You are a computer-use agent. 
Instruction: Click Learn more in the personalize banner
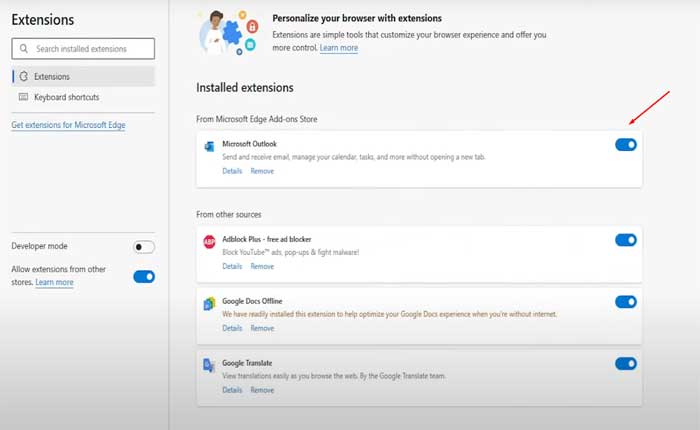339,48
